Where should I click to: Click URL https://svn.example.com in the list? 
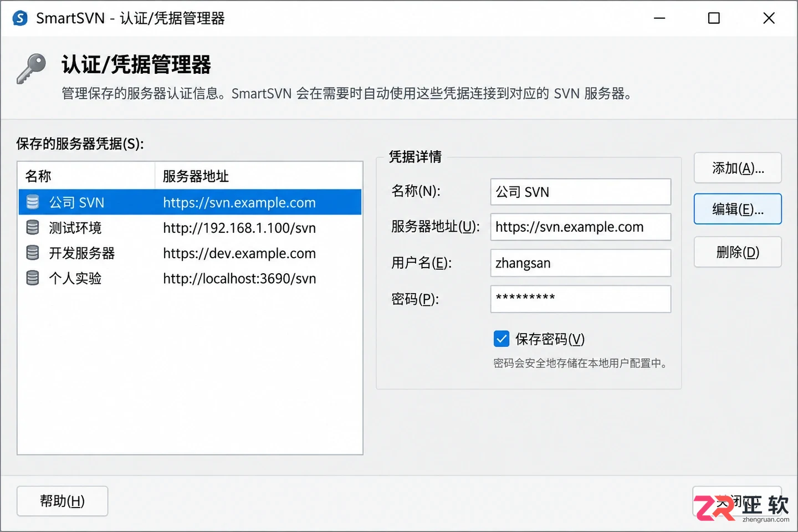[239, 203]
